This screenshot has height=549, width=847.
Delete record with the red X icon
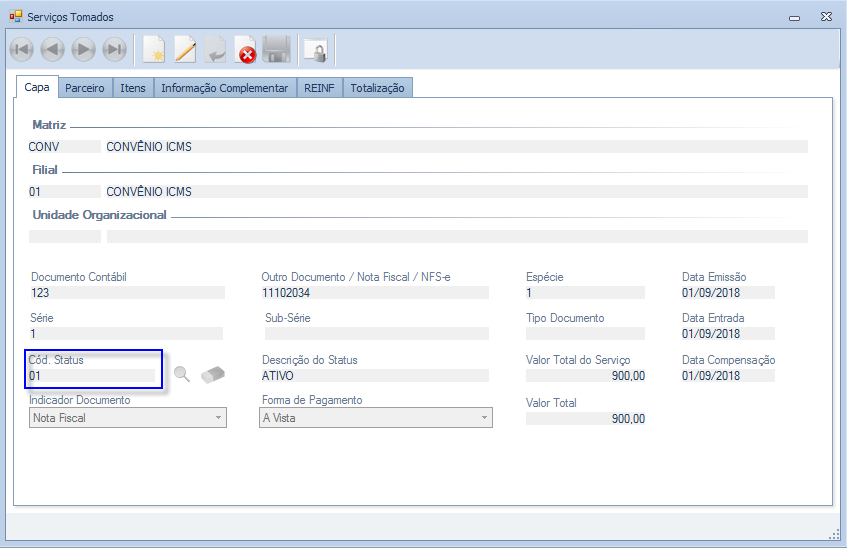click(245, 49)
